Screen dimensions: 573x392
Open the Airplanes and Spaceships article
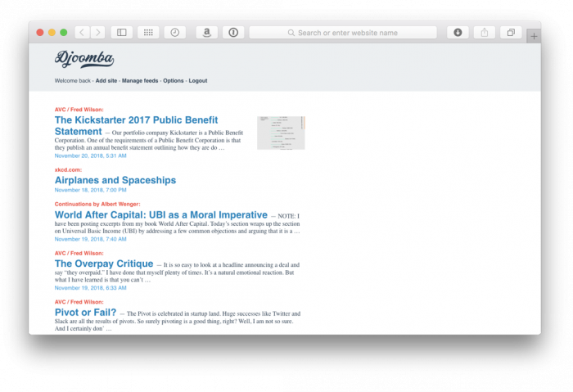pyautogui.click(x=115, y=180)
